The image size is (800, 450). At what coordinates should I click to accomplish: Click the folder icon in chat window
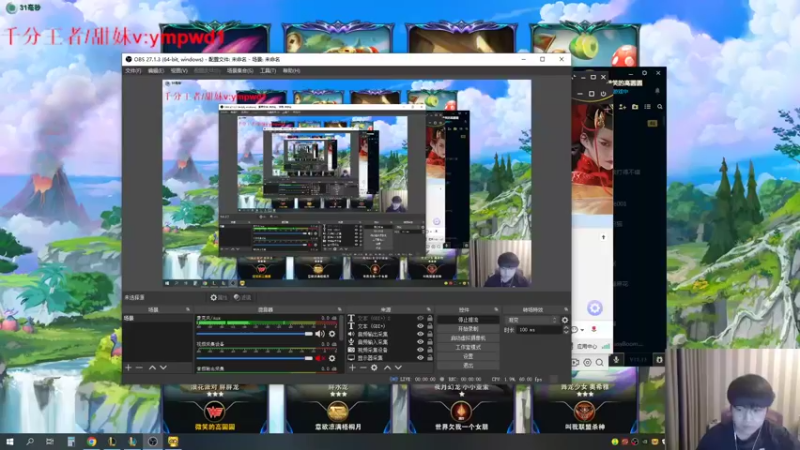point(635,107)
